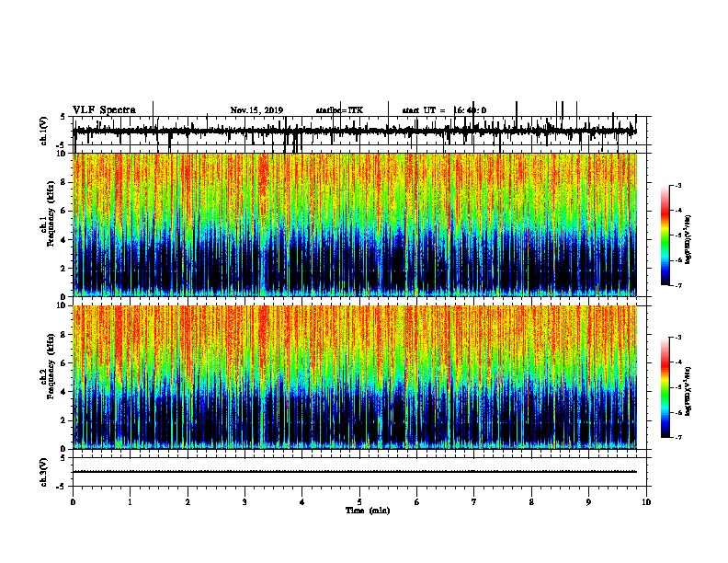Click tick label "10" on the time axis

646,502
